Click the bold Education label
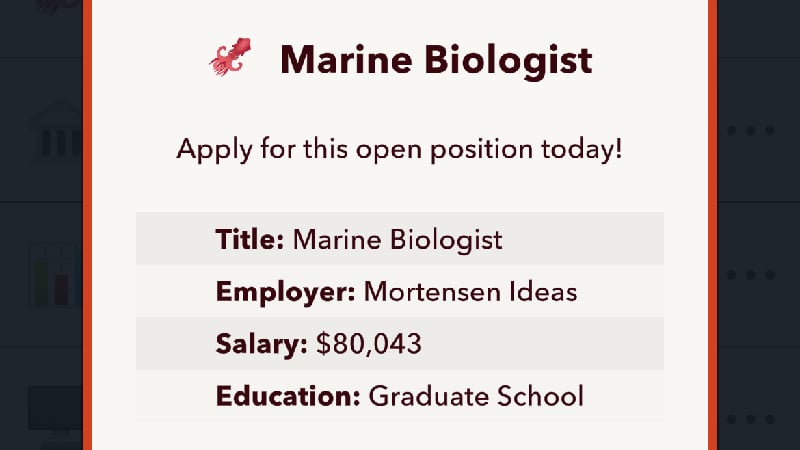 288,396
